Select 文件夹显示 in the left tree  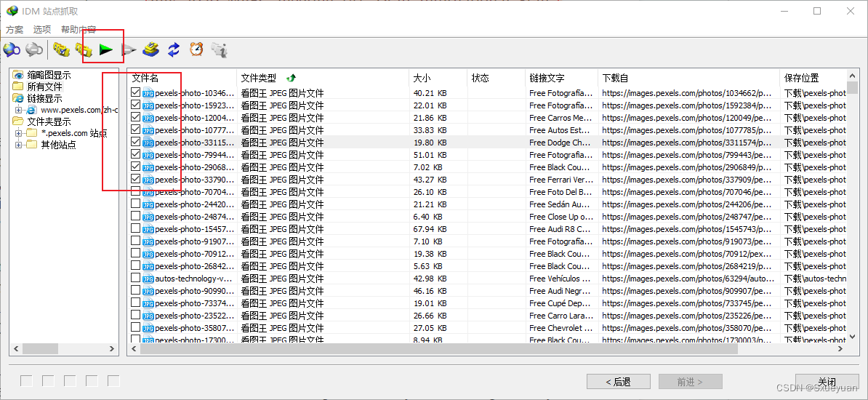click(x=49, y=121)
